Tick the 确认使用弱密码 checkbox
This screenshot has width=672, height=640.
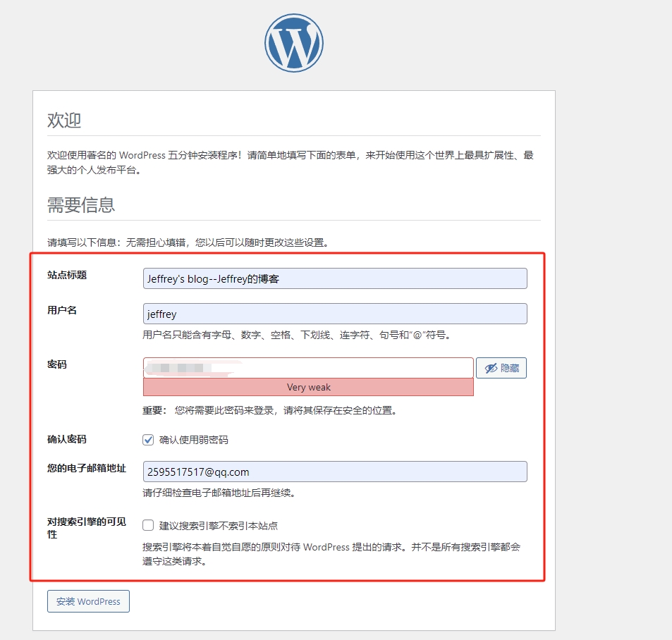point(148,440)
